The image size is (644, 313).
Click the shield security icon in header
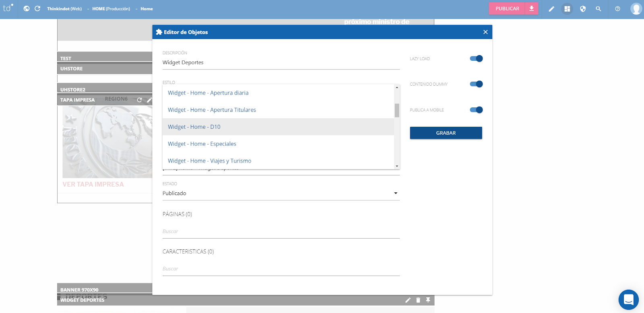[x=583, y=9]
